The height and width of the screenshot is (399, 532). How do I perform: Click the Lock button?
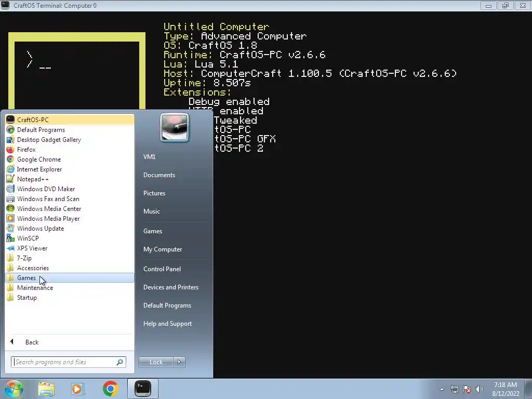pyautogui.click(x=156, y=362)
